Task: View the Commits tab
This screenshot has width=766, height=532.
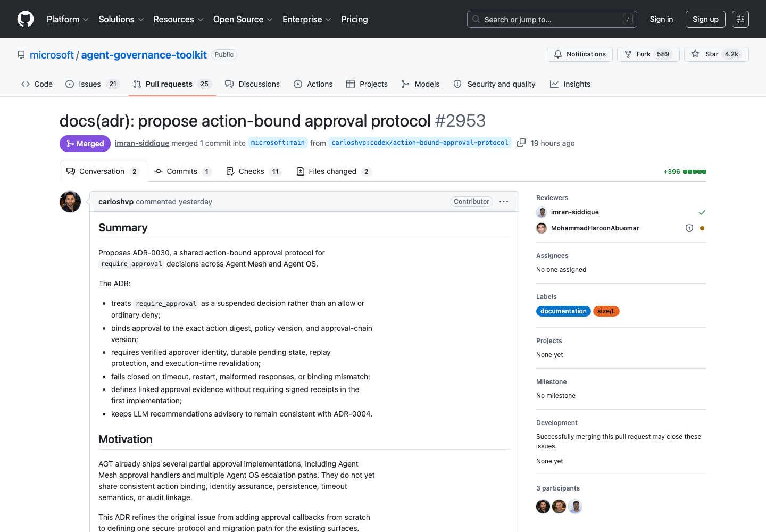Action: click(x=182, y=171)
